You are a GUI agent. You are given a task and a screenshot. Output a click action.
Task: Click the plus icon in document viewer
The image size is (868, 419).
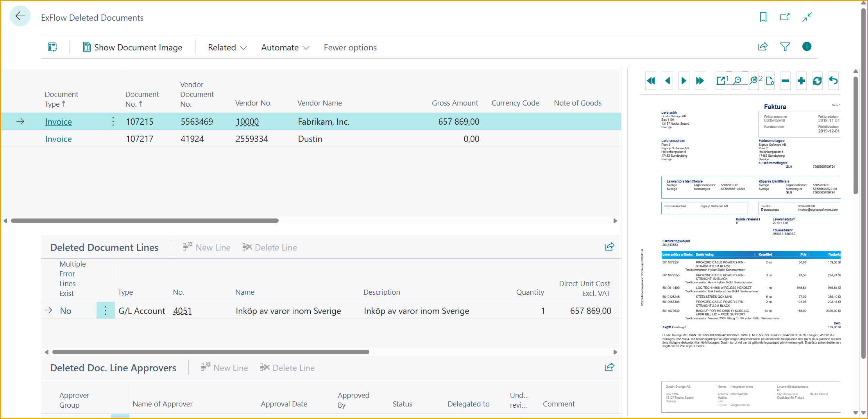click(801, 81)
